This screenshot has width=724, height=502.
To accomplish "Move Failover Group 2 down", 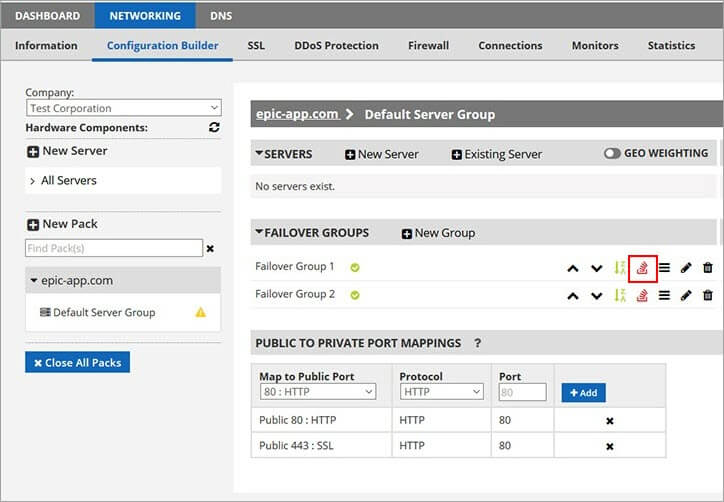I will pos(597,295).
